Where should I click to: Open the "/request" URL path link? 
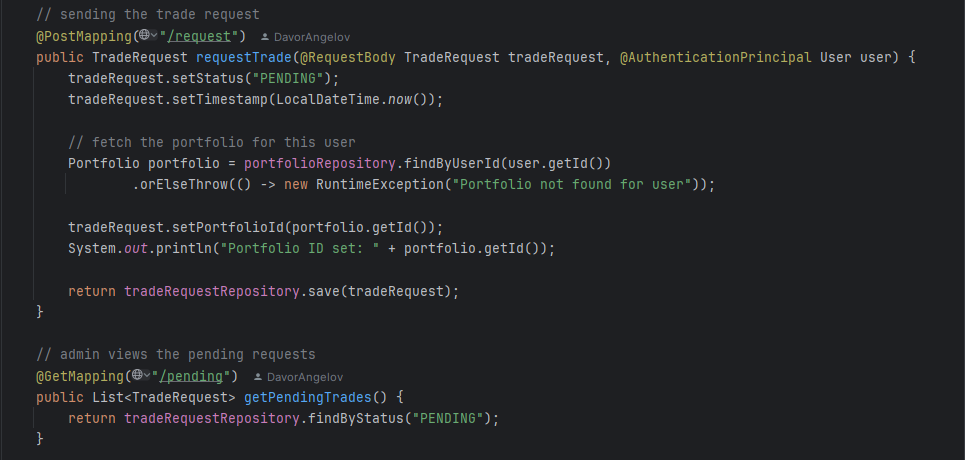pos(201,36)
